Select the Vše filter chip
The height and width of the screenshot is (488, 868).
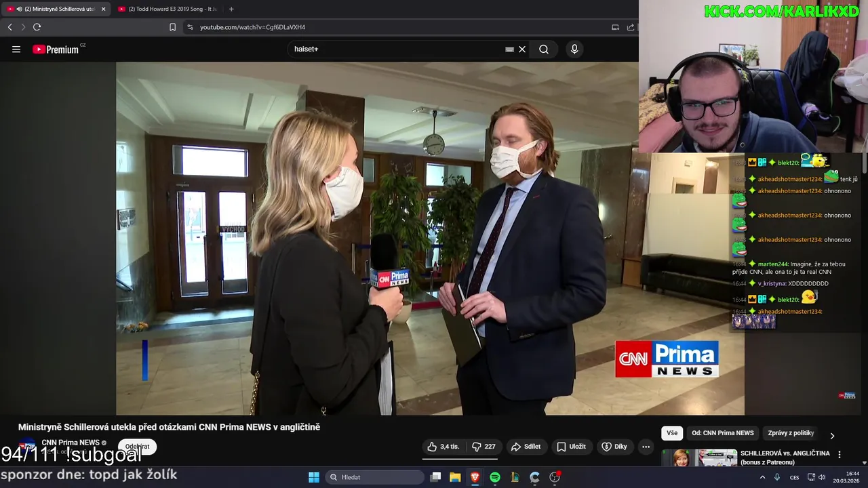(671, 433)
